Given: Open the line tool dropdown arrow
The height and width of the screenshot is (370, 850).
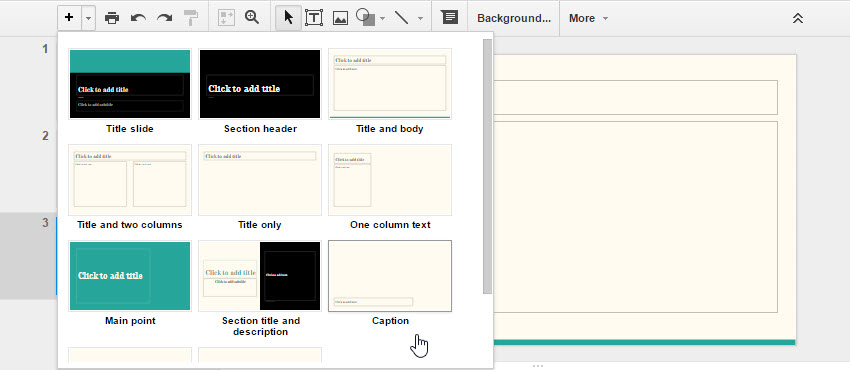Looking at the screenshot, I should 420,18.
